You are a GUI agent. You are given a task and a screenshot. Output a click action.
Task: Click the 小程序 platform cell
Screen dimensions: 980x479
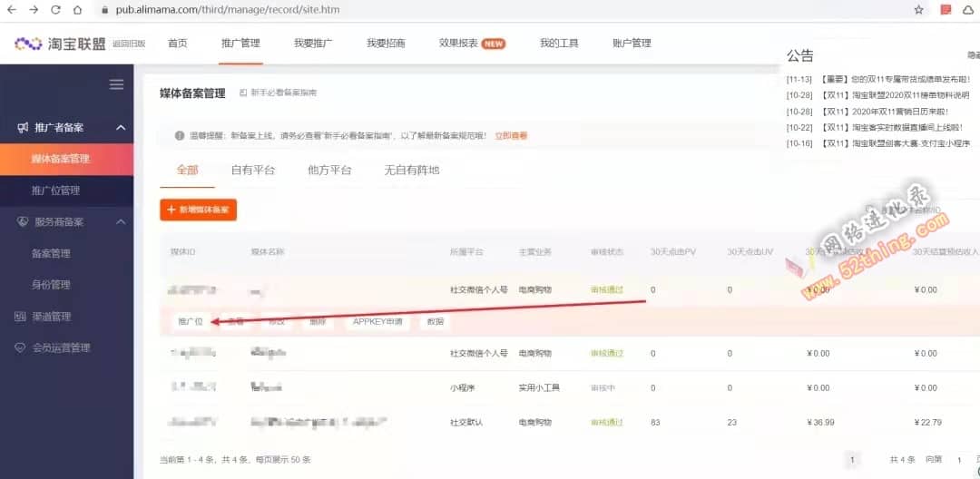pos(463,387)
